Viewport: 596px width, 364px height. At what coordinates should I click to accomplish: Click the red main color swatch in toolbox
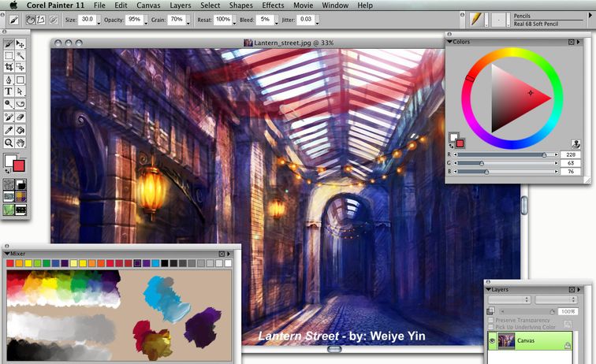(x=19, y=166)
